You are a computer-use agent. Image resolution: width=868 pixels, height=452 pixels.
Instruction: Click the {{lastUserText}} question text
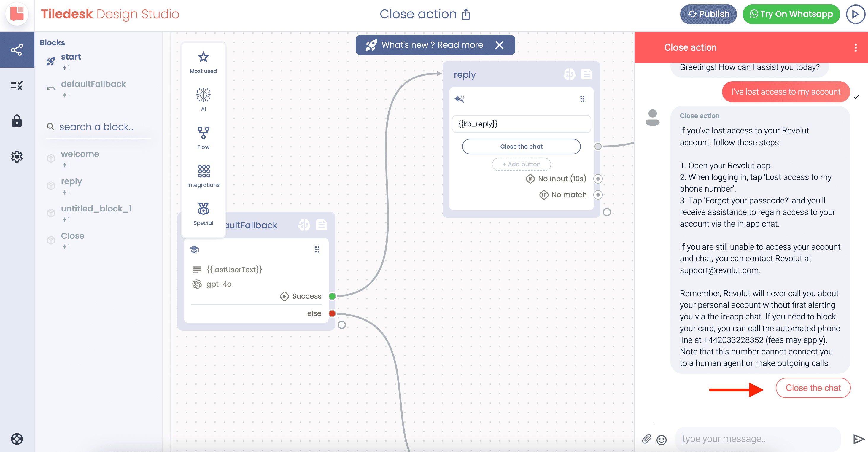[234, 269]
